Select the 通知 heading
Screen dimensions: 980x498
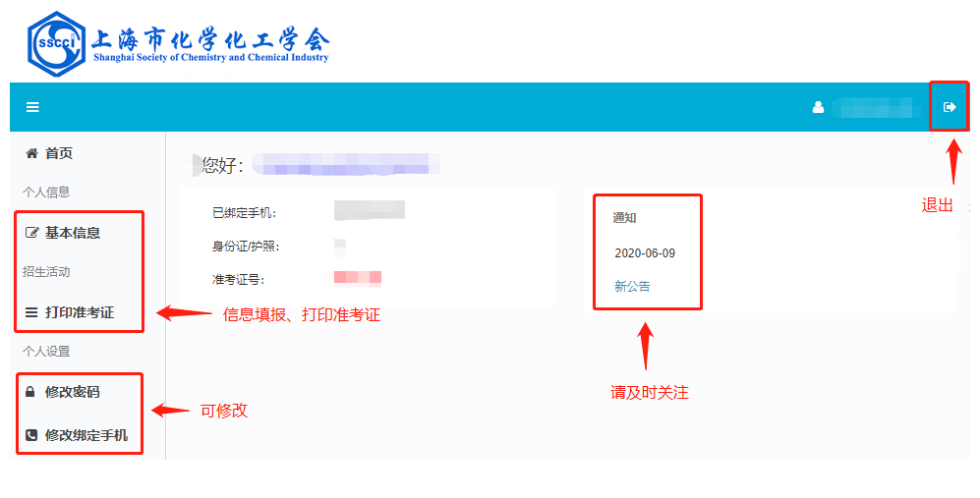[624, 217]
